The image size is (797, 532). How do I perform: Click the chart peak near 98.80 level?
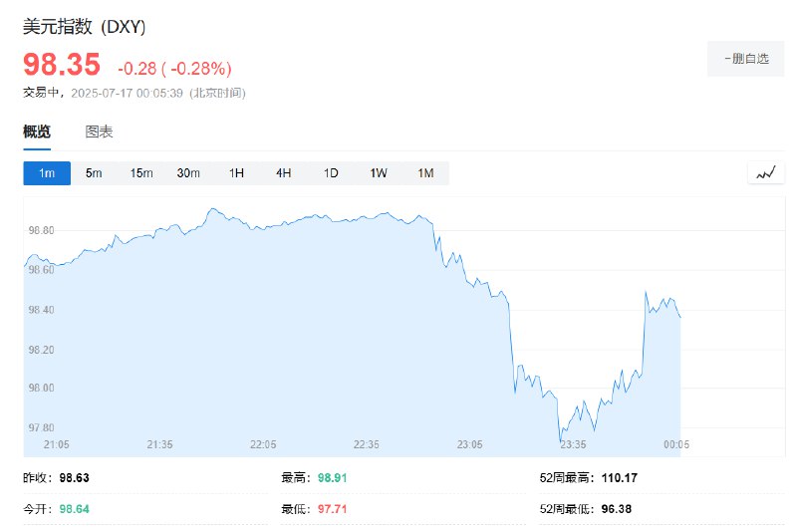click(212, 209)
